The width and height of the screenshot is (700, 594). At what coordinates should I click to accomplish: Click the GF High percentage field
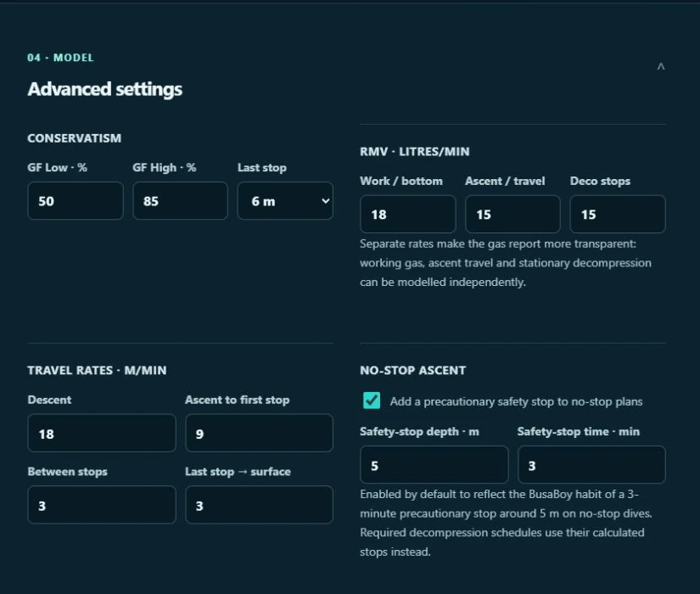coord(181,201)
